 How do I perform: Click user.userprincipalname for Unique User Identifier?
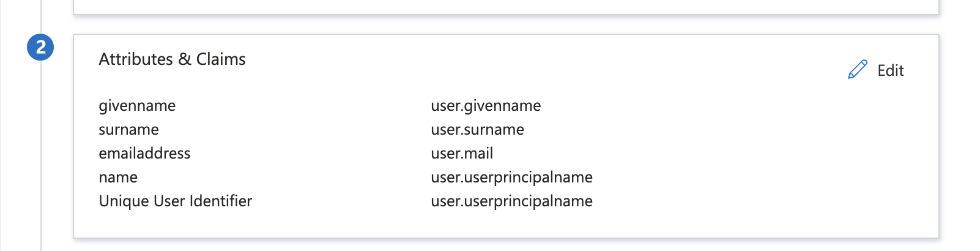pos(511,201)
